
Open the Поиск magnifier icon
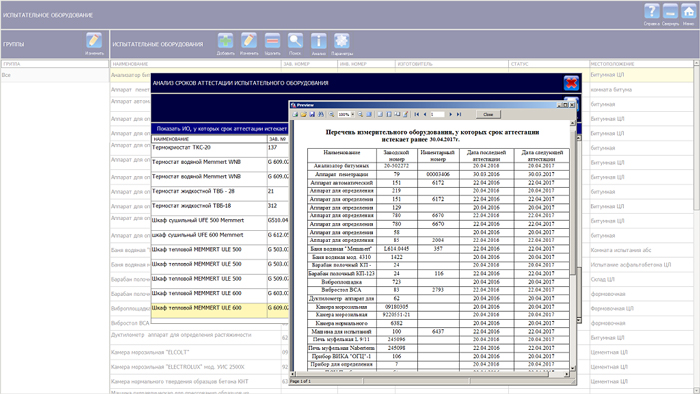coord(295,41)
